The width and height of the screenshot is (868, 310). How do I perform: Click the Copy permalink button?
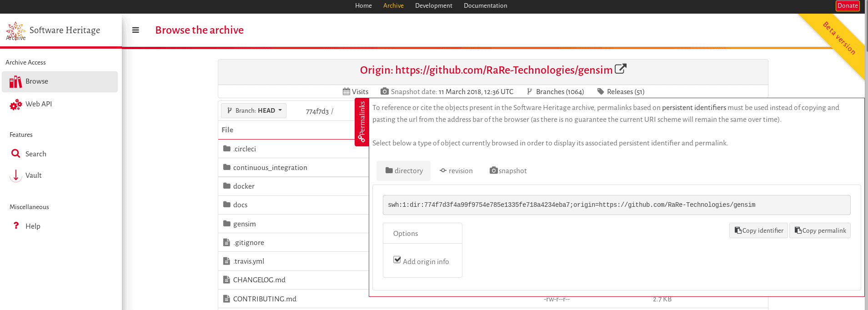[820, 230]
